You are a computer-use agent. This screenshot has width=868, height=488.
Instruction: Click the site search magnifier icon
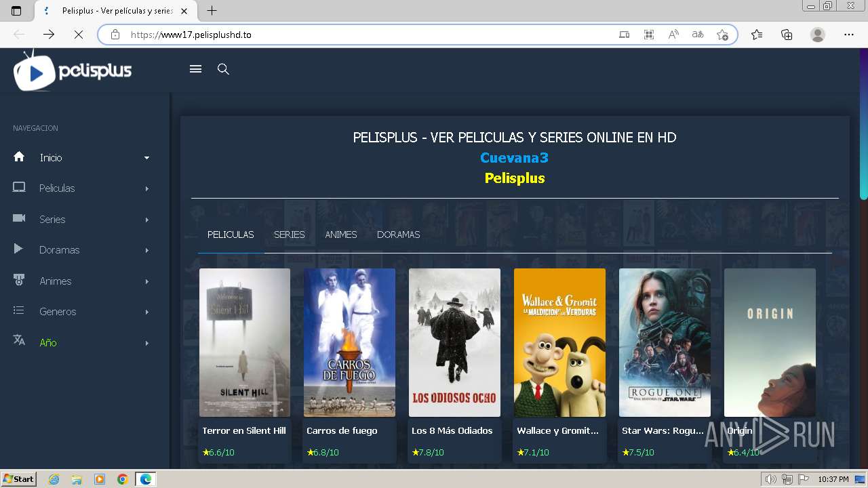[x=223, y=69]
